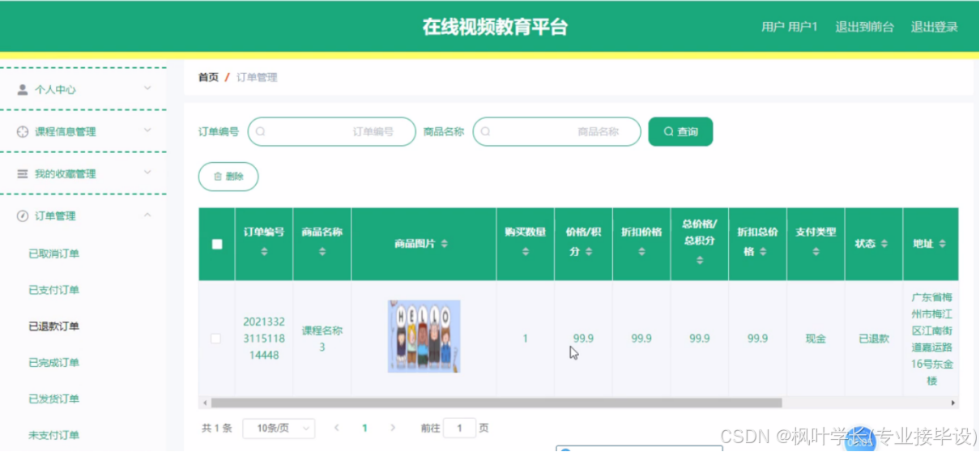Click 首页 breadcrumb link
Image resolution: width=980 pixels, height=452 pixels.
click(x=208, y=78)
